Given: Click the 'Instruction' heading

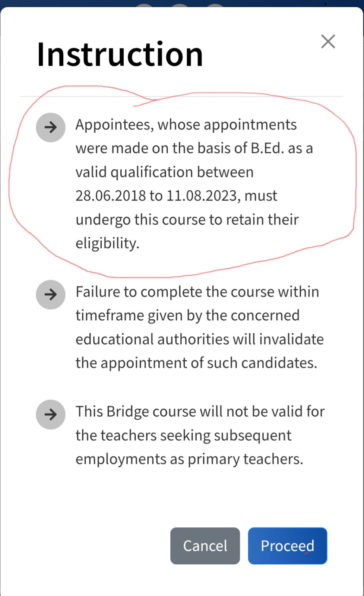Looking at the screenshot, I should point(120,55).
